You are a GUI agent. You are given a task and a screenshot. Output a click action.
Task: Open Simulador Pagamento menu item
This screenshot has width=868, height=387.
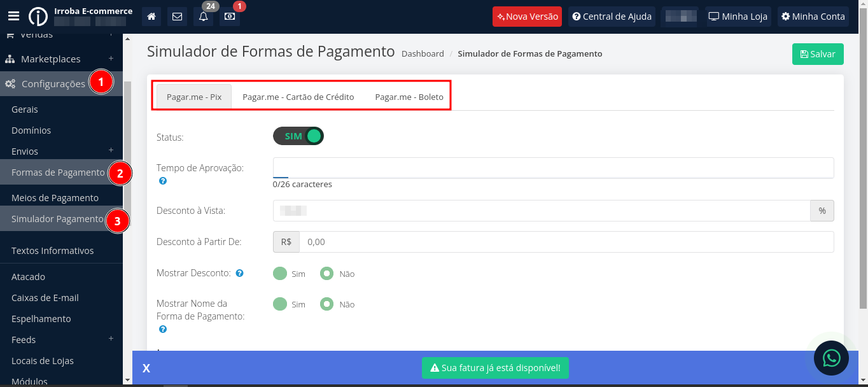click(57, 219)
